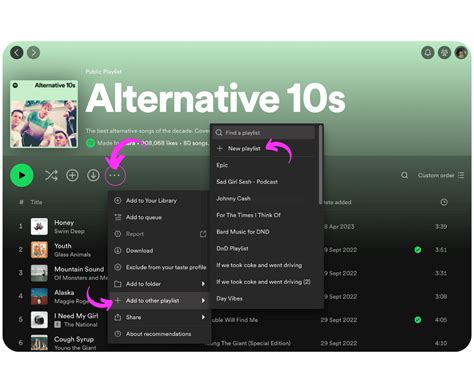
Task: Add to If we took coke and went driving (2)
Action: coord(265,282)
